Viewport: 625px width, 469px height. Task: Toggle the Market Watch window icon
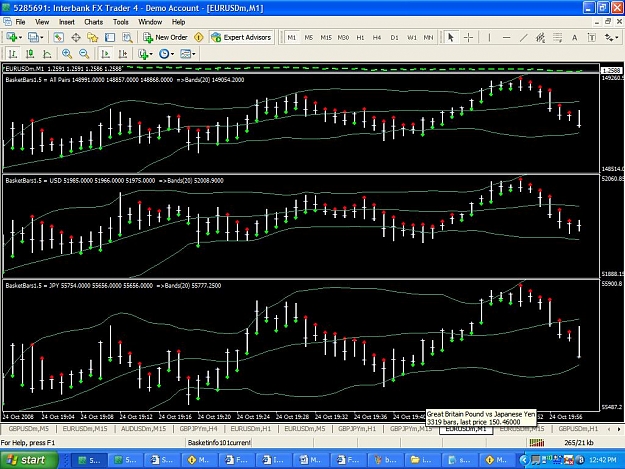(59, 37)
